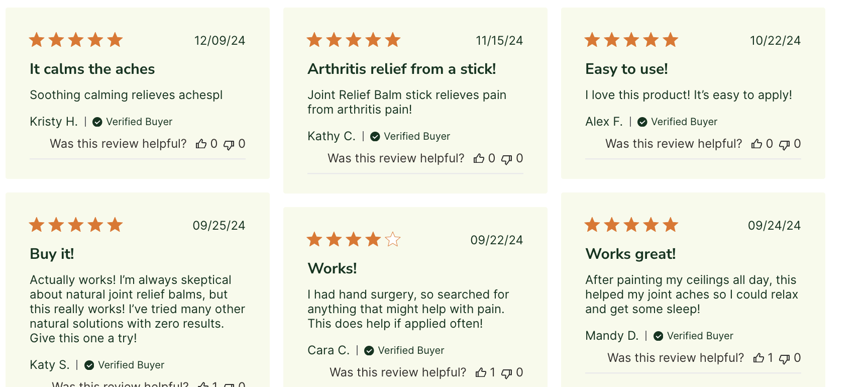Open the It calms the aches review title
This screenshot has height=387, width=868.
(92, 69)
